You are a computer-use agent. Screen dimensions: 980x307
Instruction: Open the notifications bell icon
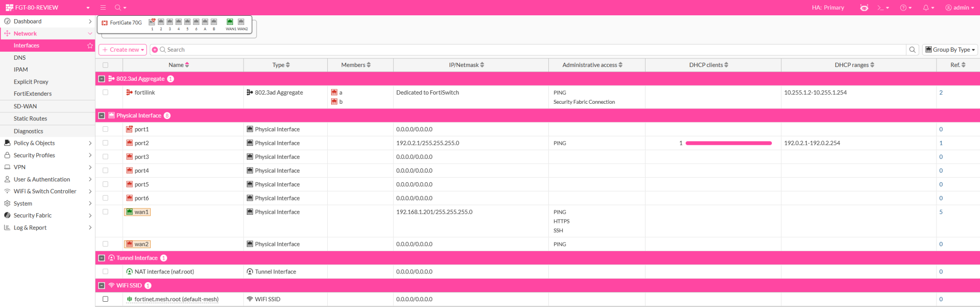point(926,8)
